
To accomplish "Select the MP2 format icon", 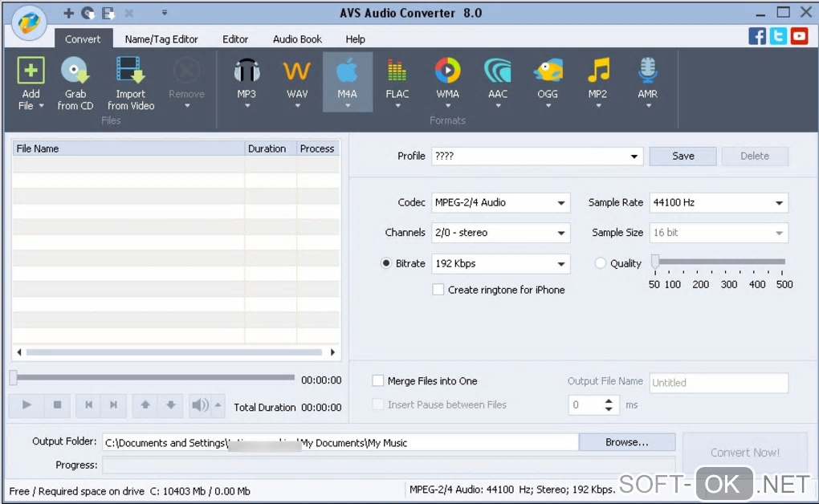I will point(598,71).
